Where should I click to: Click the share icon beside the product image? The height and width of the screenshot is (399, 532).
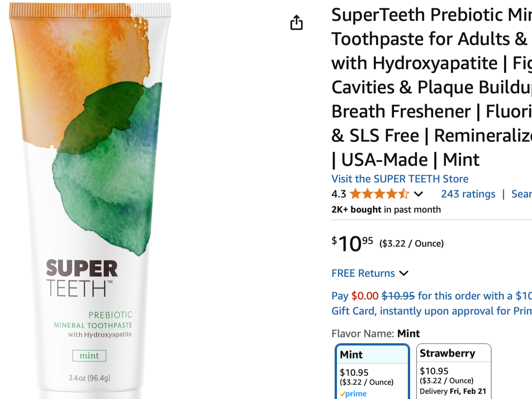click(296, 23)
